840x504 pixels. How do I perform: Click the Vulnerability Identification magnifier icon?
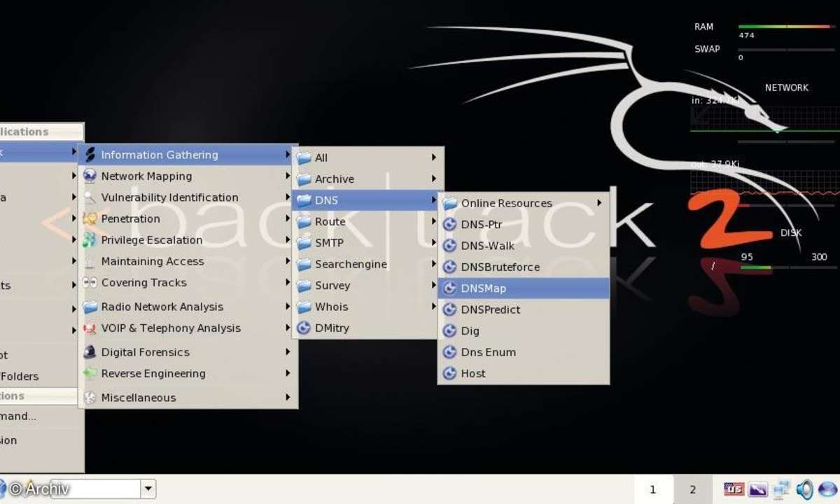point(90,197)
